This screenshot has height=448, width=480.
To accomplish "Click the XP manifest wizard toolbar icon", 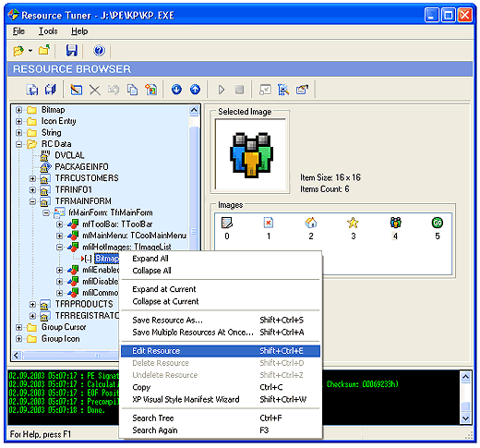I will [x=151, y=90].
